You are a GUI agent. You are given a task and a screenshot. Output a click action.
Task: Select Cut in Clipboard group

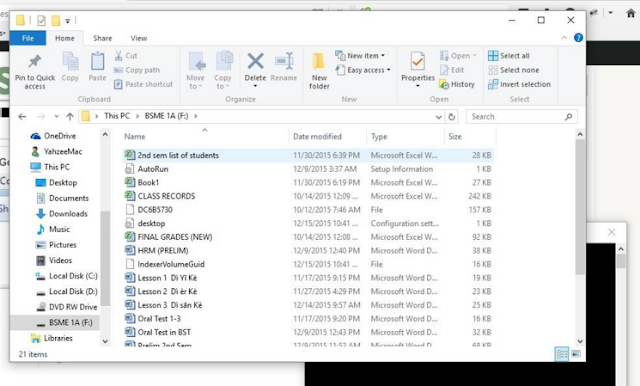coord(126,55)
